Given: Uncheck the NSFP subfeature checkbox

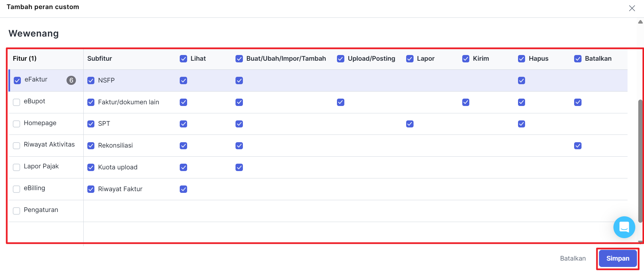Looking at the screenshot, I should (91, 80).
